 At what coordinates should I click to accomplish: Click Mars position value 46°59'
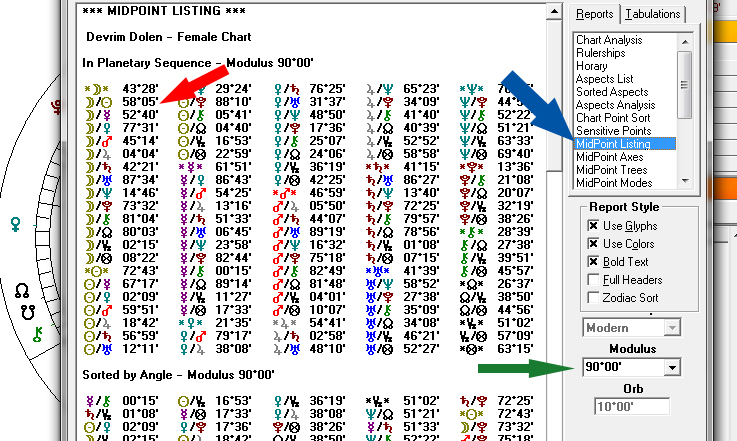(328, 193)
